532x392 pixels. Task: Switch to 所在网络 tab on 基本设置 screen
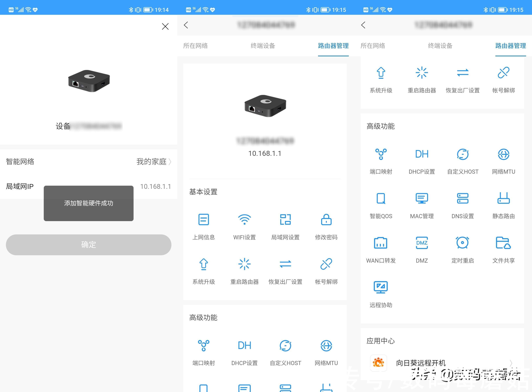tap(195, 46)
